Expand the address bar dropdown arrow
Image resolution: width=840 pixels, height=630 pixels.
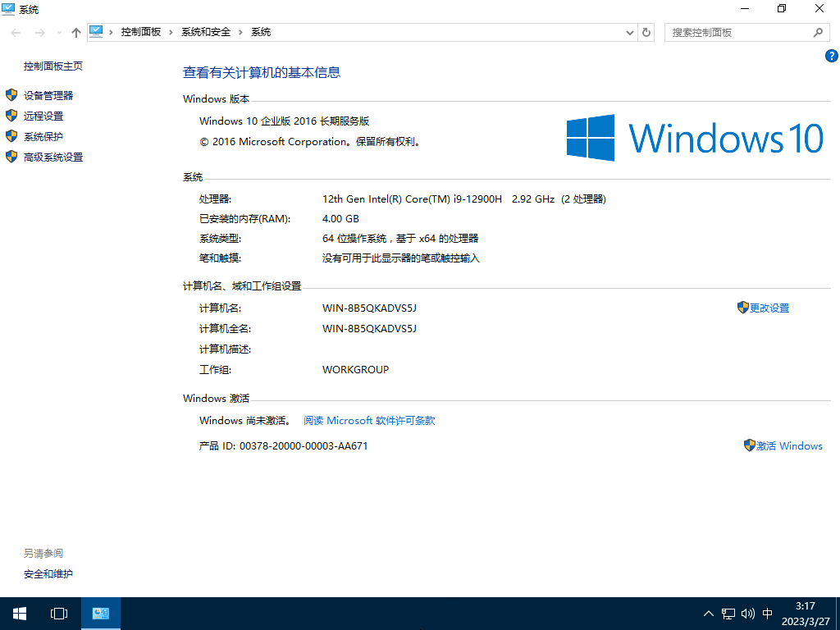coord(628,32)
